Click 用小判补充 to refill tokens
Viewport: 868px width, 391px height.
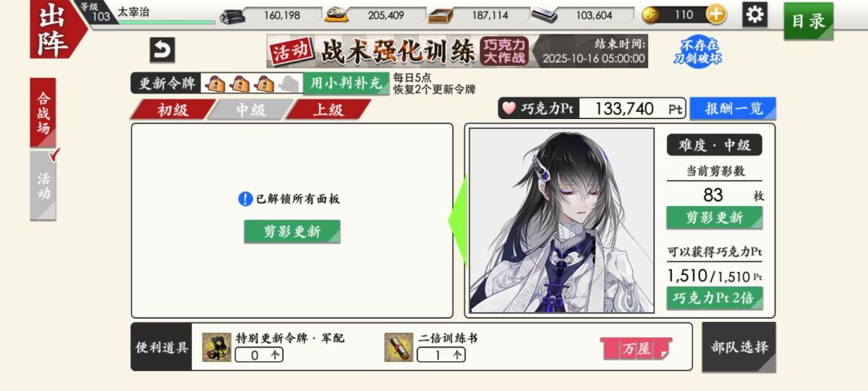tap(346, 84)
